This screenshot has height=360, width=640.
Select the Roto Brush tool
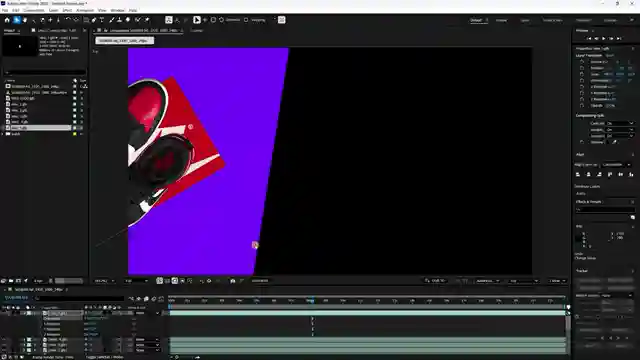coord(138,20)
